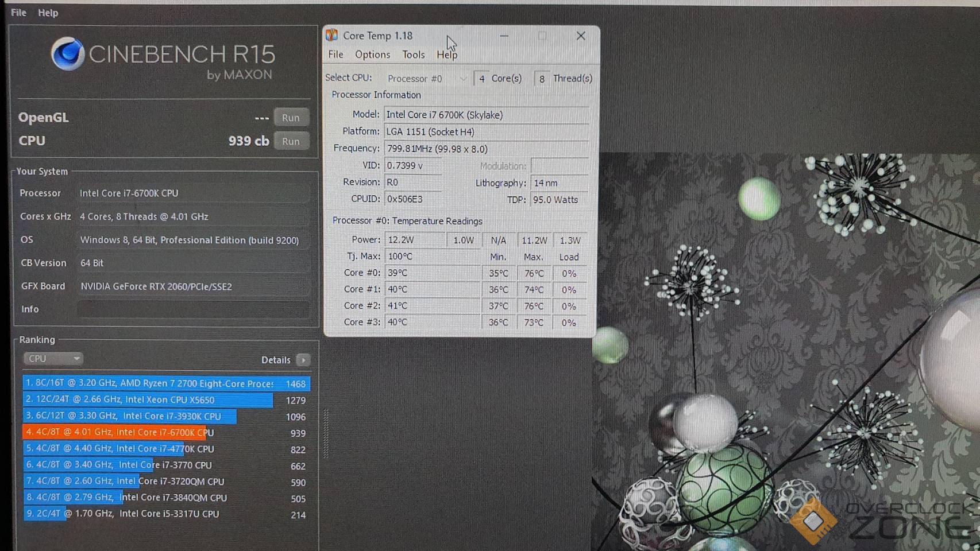Open Cinebench File menu
This screenshot has height=551, width=980.
pos(18,13)
